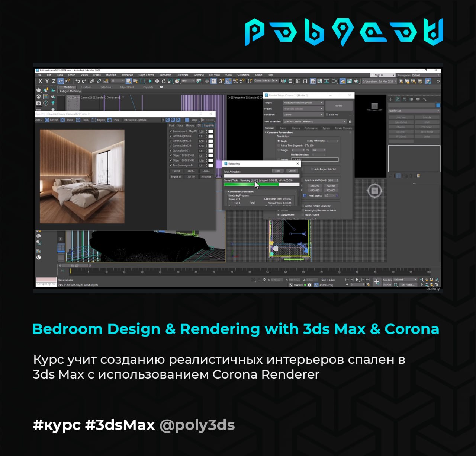Switch to the History tab in frame buffer
Screen dimensions: 476x456
pos(190,125)
